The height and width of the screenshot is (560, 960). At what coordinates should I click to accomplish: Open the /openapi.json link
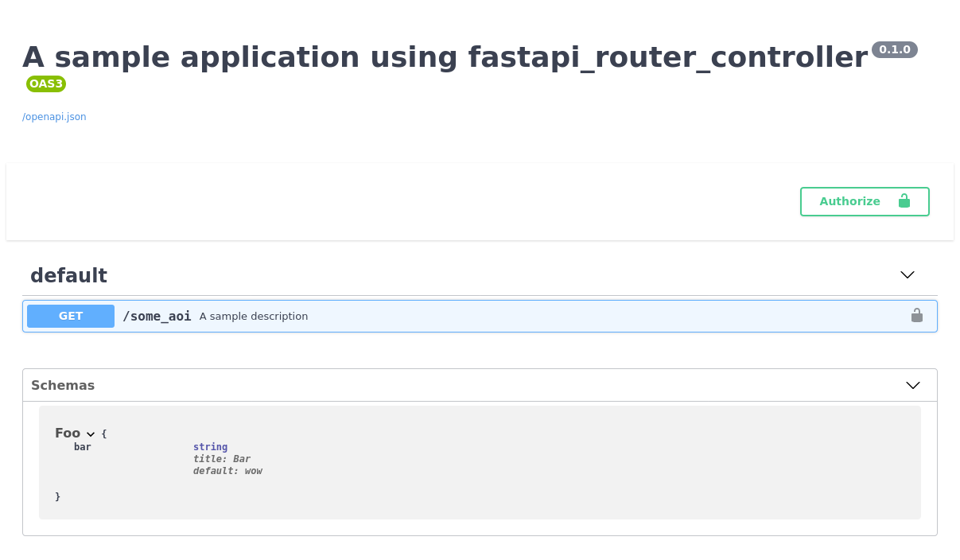[54, 117]
